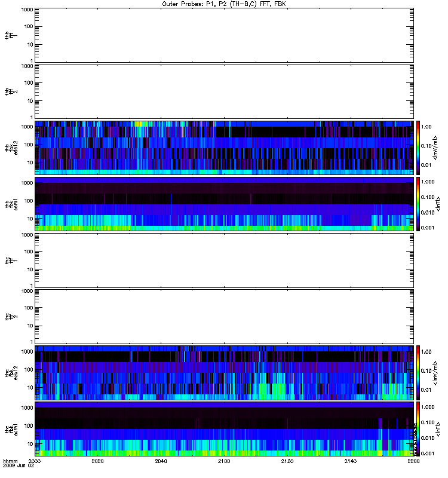Click the color bar beside thc fbk edc12
This screenshot has height=478, width=448.
(418, 373)
